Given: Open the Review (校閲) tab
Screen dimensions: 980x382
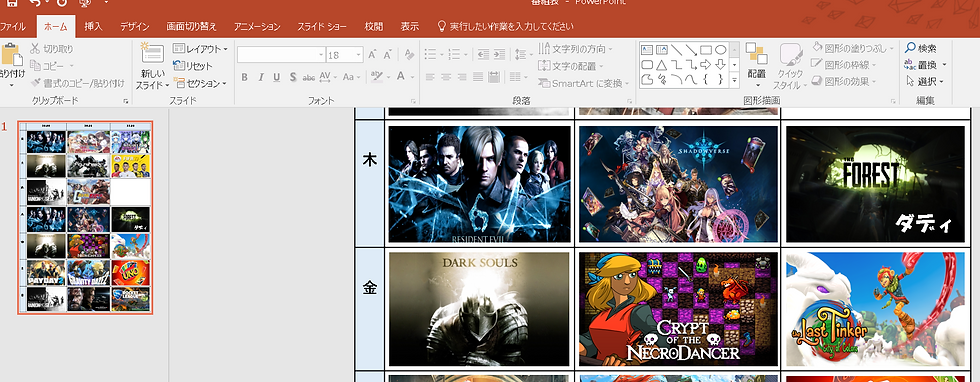Looking at the screenshot, I should [374, 27].
